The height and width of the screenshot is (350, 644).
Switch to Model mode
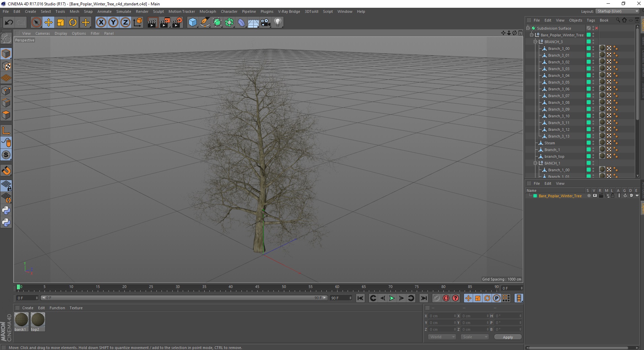tap(6, 54)
